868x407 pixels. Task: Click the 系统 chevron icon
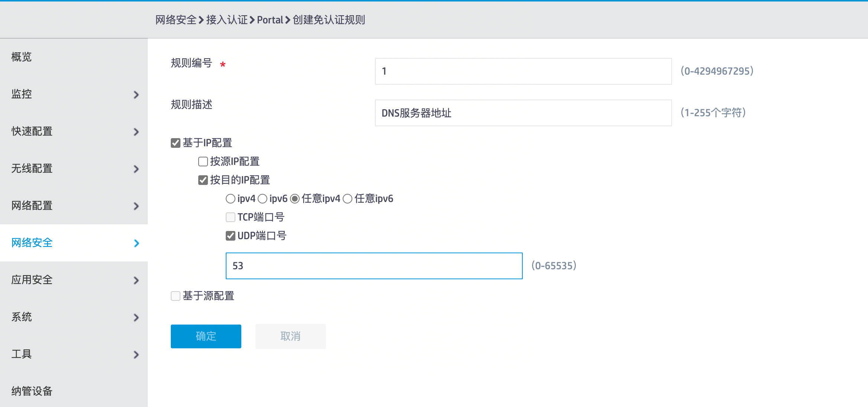tap(136, 318)
